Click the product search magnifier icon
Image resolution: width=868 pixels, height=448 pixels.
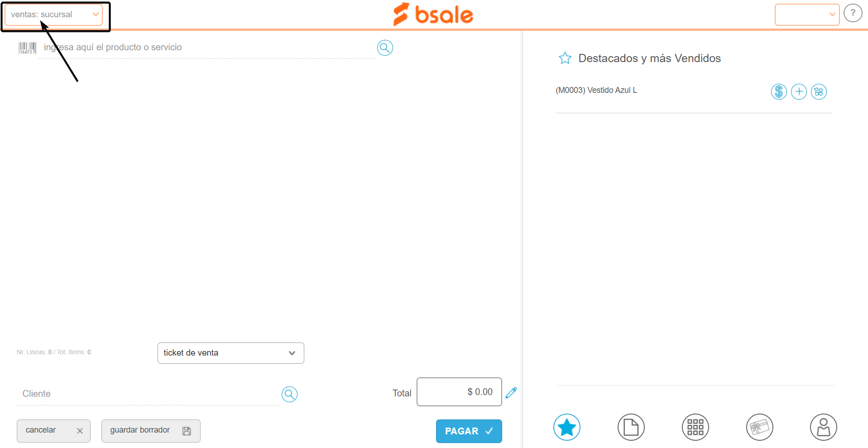pos(385,48)
